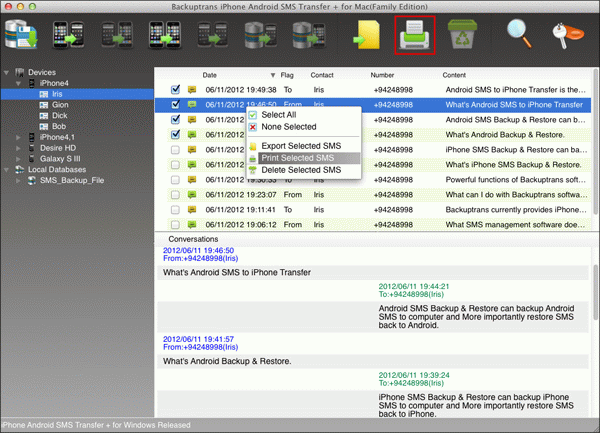600x433 pixels.
Task: Select the Iris contact in the tree
Action: 57,94
